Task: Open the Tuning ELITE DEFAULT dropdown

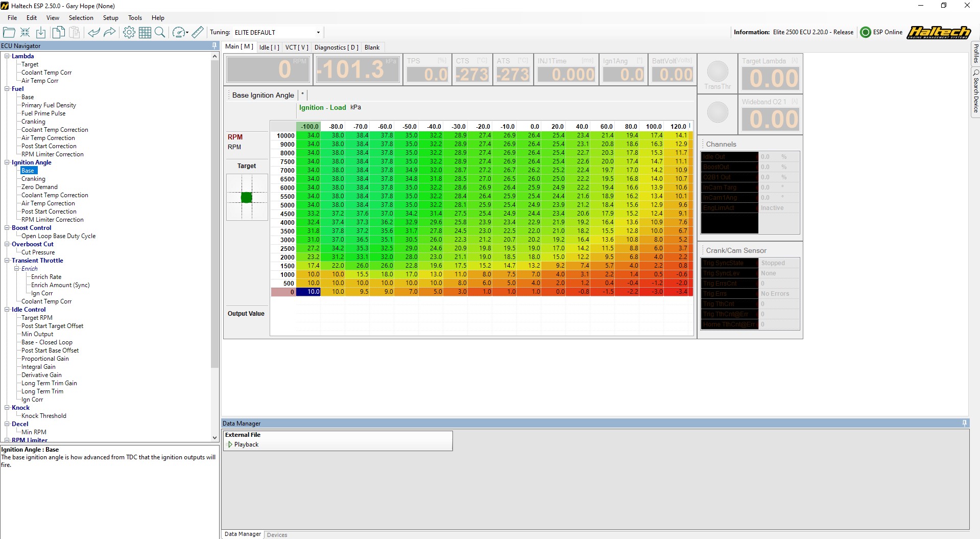Action: tap(318, 32)
